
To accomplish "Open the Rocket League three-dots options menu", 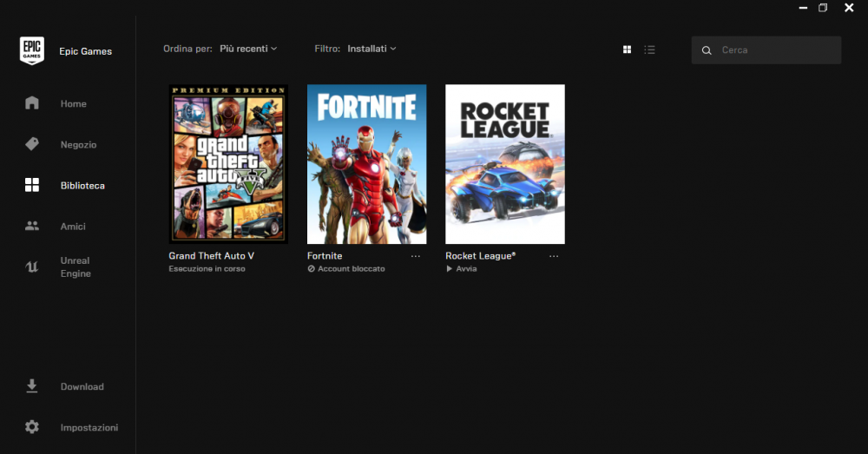I will [x=554, y=256].
